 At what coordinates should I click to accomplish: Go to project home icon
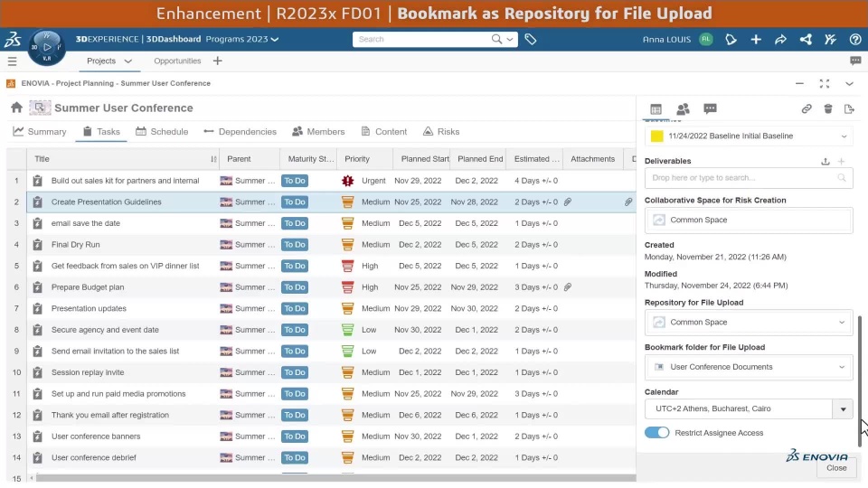16,108
